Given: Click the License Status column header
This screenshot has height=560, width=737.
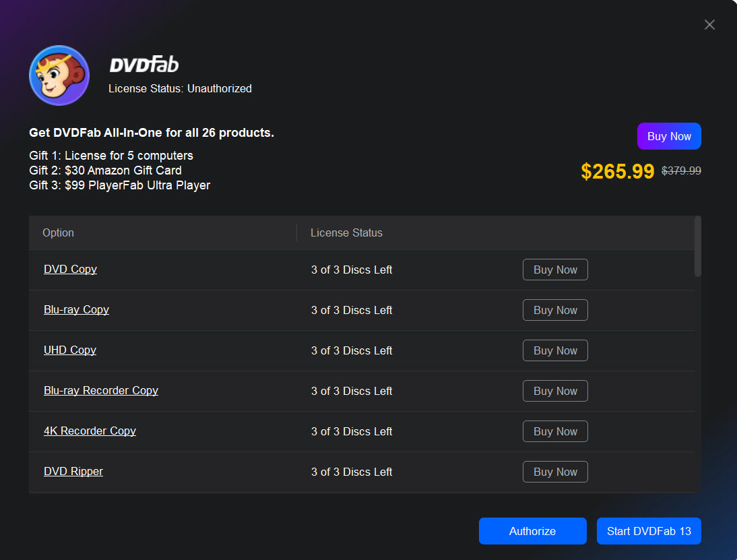Looking at the screenshot, I should 346,232.
